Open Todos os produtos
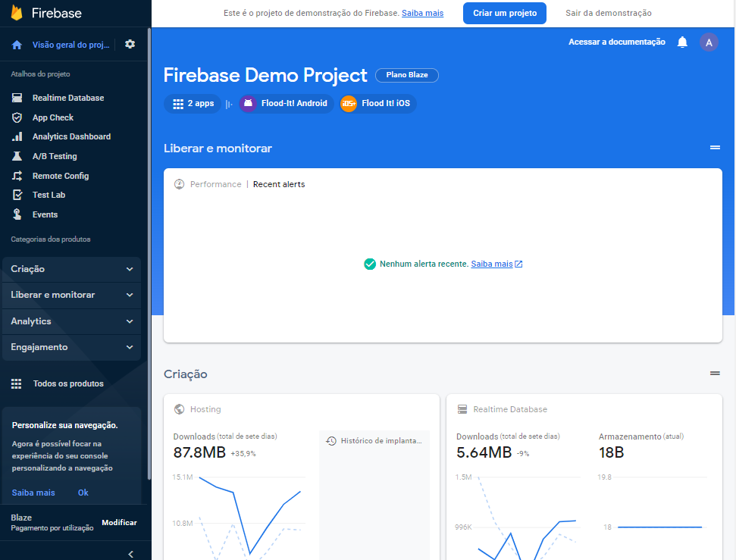This screenshot has height=560, width=736. 68,383
